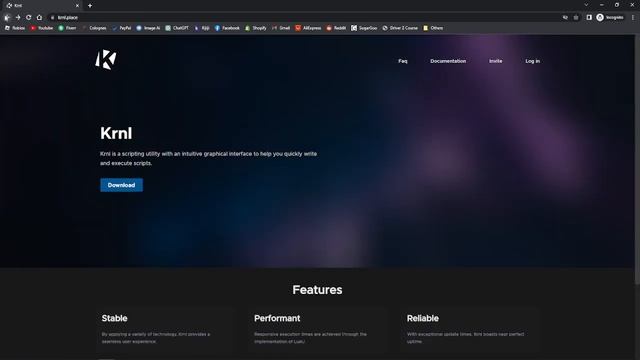This screenshot has height=360, width=640.
Task: Click the third-party cookies eye icon
Action: (565, 18)
